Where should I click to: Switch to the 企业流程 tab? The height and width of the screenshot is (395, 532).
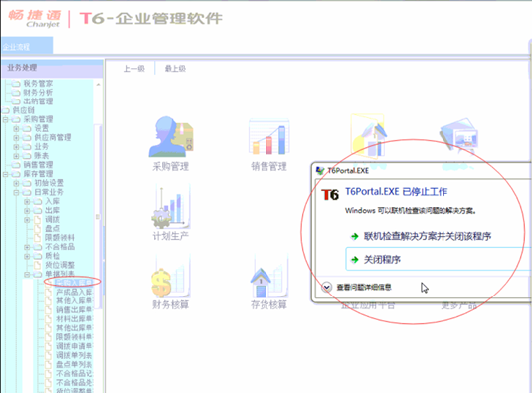click(27, 46)
